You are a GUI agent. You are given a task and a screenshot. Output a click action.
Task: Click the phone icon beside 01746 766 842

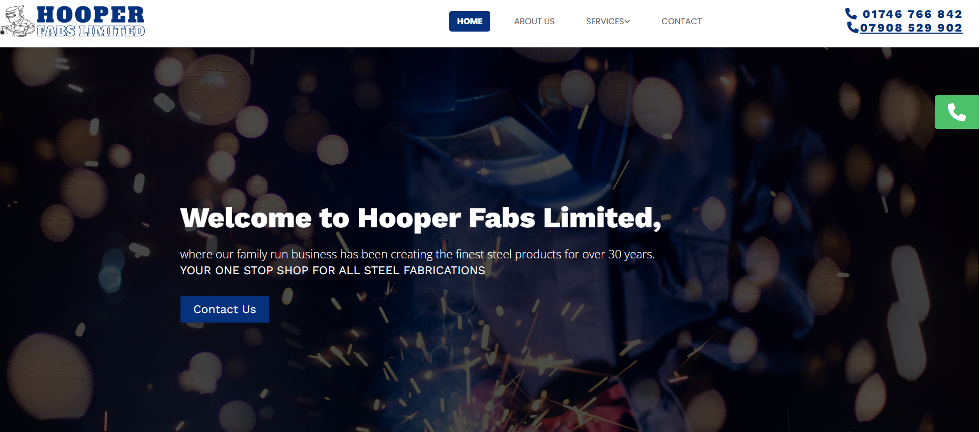click(x=851, y=14)
